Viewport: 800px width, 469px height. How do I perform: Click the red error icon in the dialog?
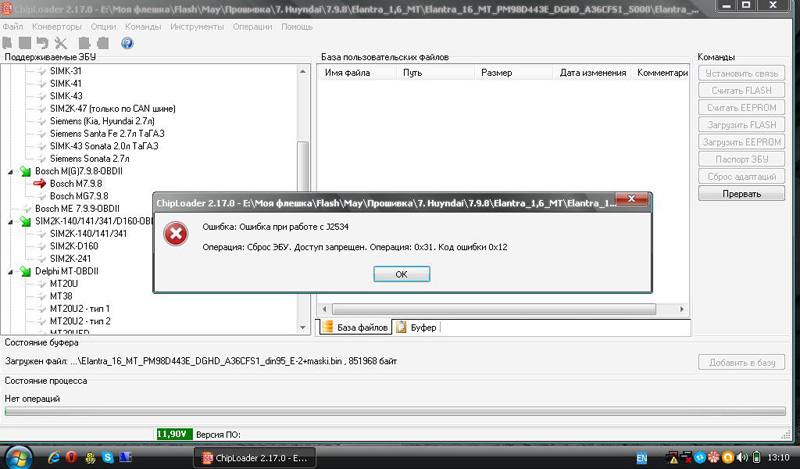176,234
